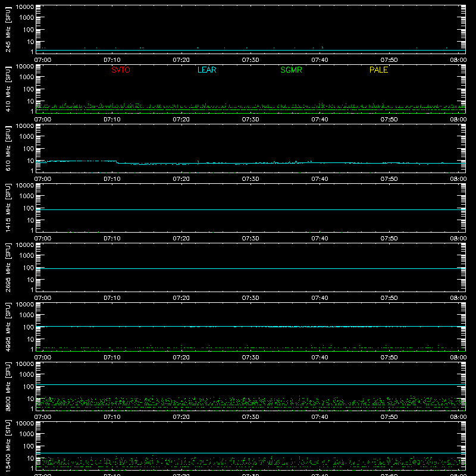This screenshot has width=476, height=476.
Task: Click the cyan LEAR station label
Action: 206,70
